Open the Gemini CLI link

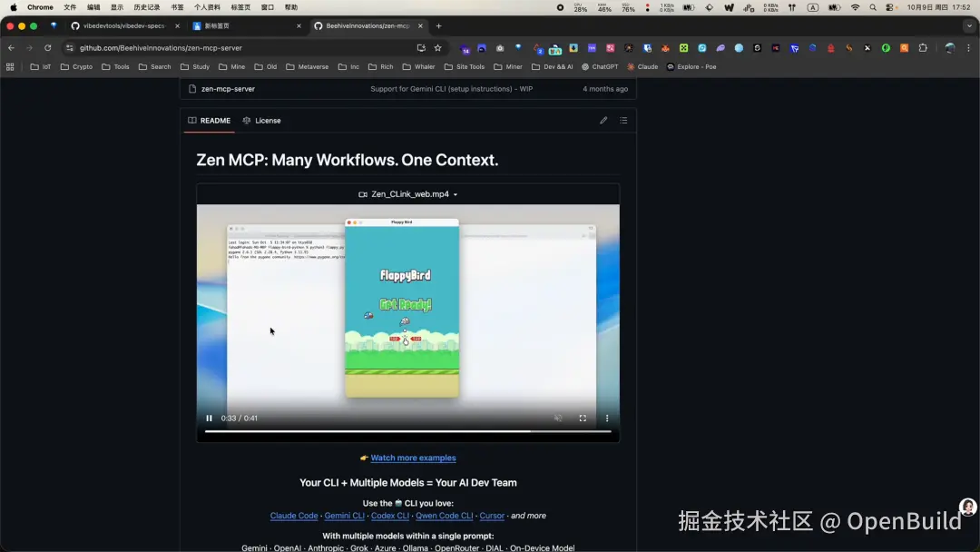pyautogui.click(x=345, y=516)
